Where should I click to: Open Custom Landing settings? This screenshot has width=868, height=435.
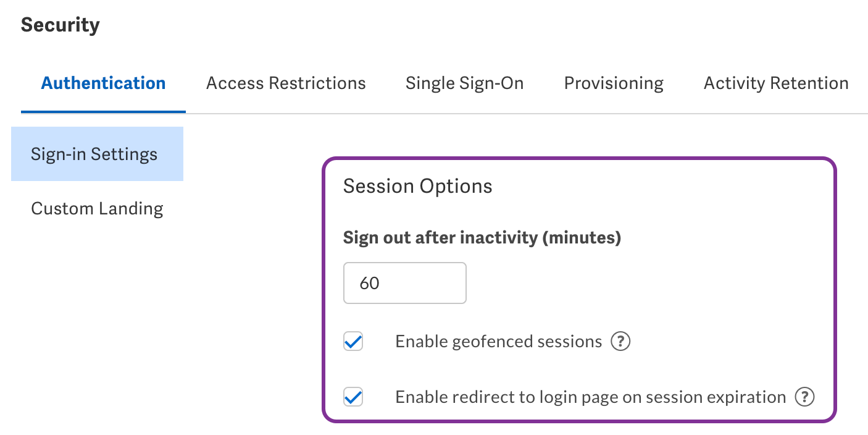(x=97, y=208)
